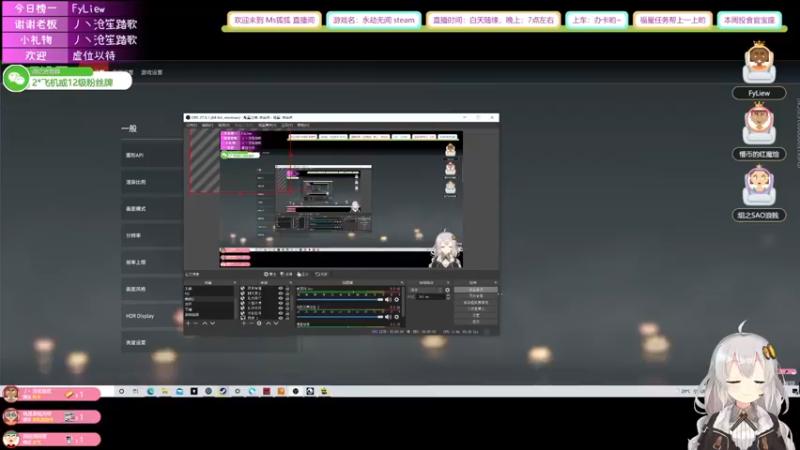Click top button in OBS Controls dock
This screenshot has height=450, width=800.
476,290
